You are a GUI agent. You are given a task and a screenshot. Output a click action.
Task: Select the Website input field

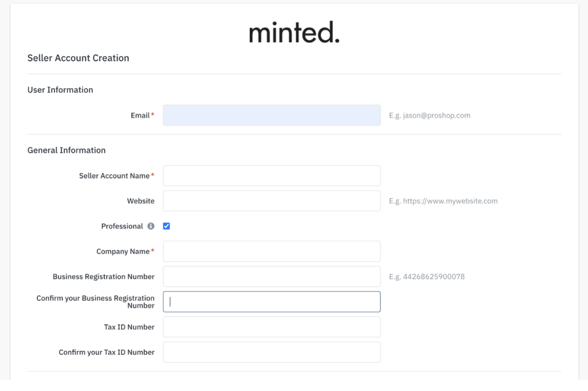(272, 201)
